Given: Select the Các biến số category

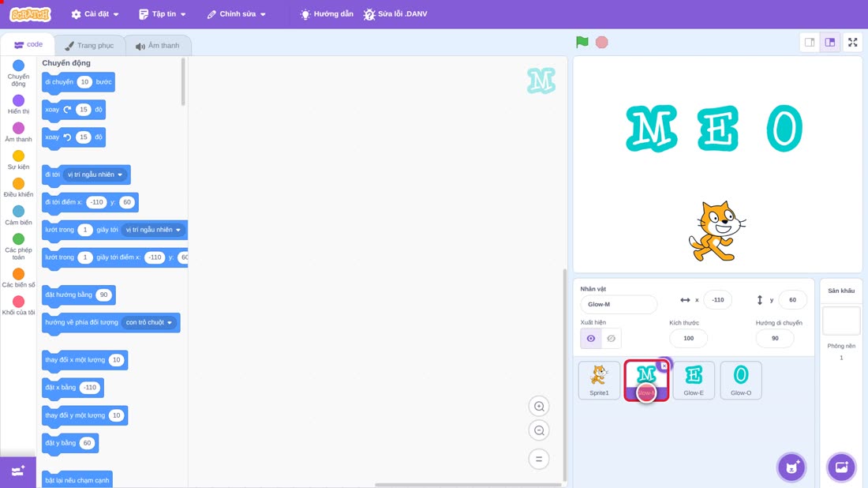Looking at the screenshot, I should pos(18,278).
